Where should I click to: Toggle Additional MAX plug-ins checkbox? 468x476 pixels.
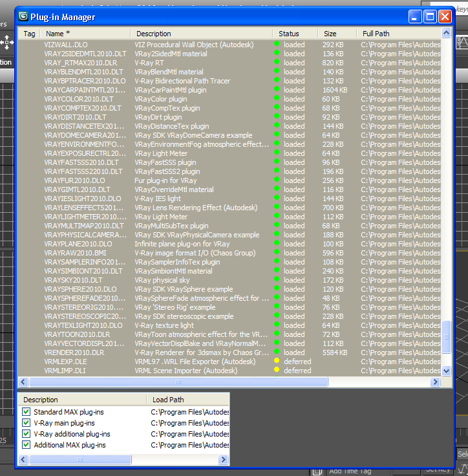(27, 445)
